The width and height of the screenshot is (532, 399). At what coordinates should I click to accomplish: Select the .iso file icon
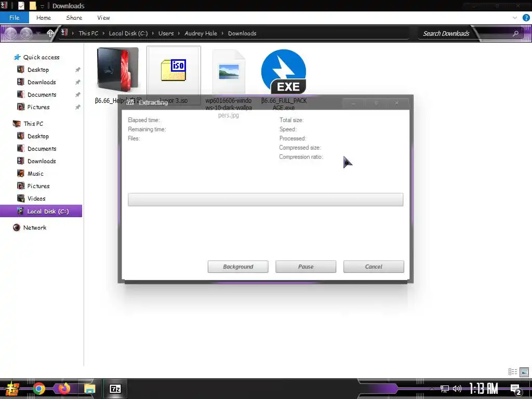click(x=174, y=70)
